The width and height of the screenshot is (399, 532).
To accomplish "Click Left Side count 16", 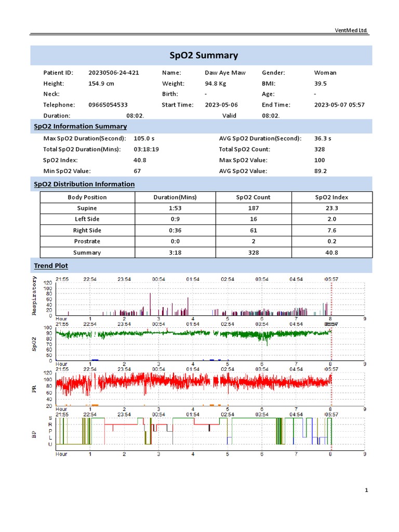I will pos(254,219).
